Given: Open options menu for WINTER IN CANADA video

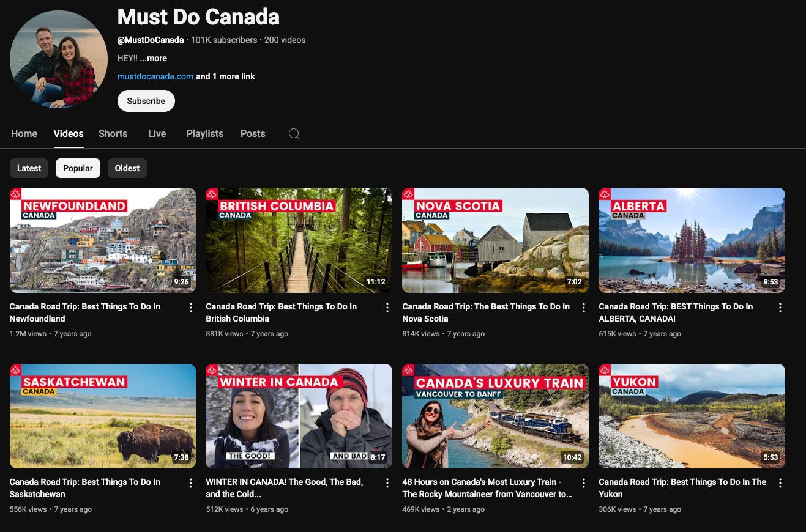Looking at the screenshot, I should point(387,483).
